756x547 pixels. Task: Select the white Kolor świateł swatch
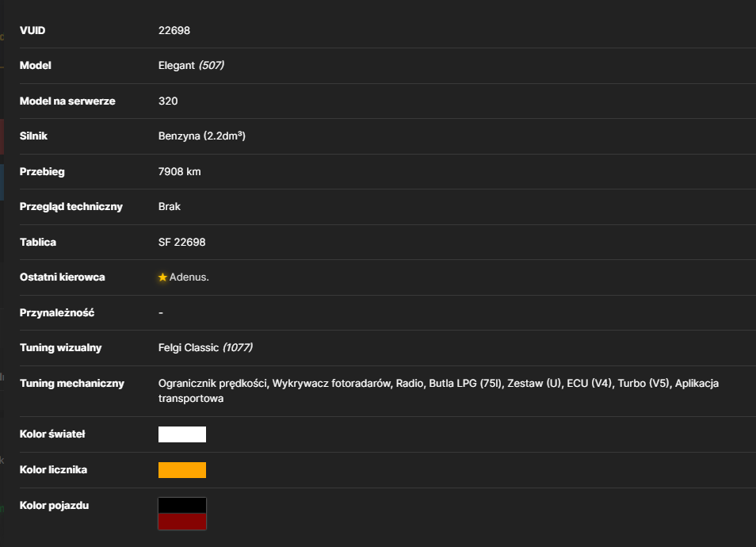(182, 434)
